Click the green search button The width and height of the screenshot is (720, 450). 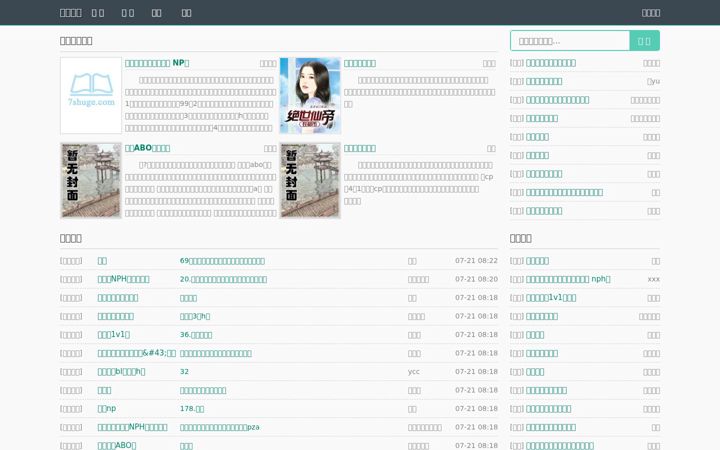coord(644,41)
